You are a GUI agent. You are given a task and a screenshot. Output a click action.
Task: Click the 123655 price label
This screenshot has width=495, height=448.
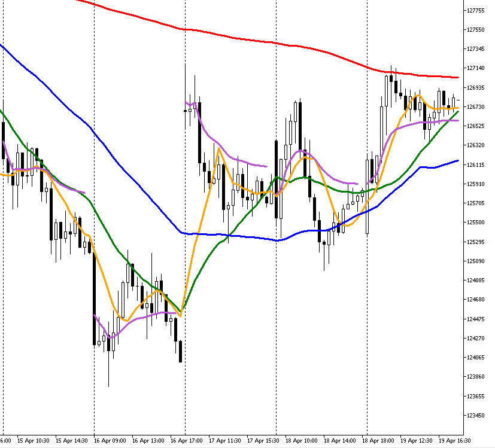475,397
